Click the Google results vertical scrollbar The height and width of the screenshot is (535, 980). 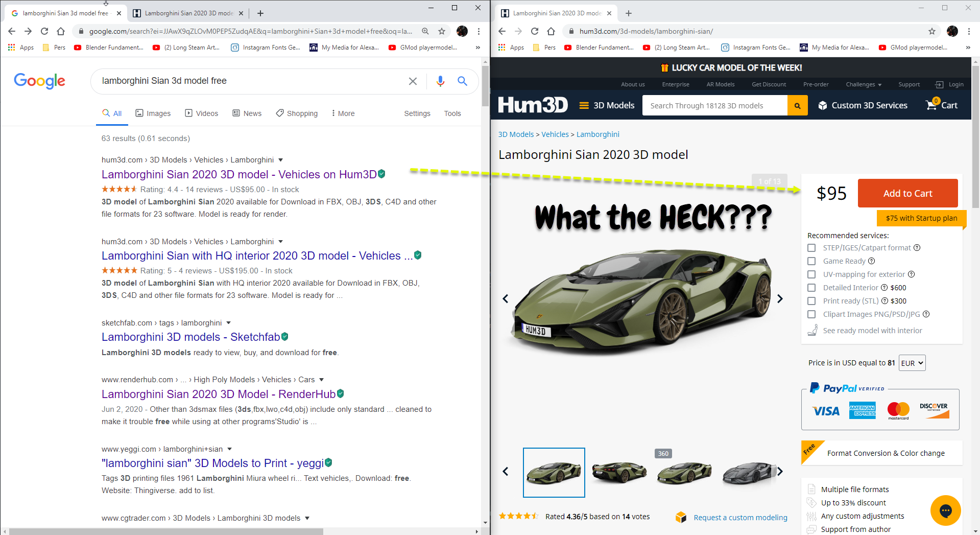[485, 87]
